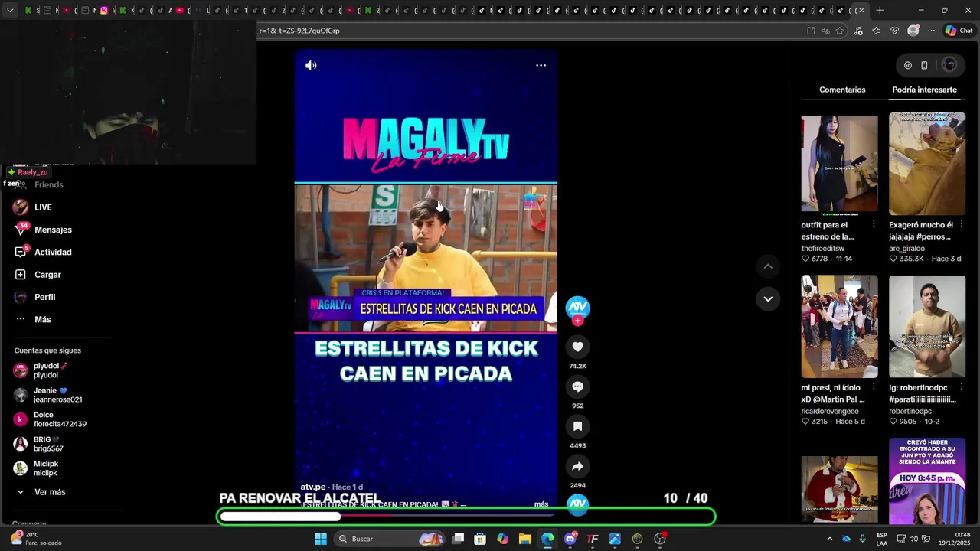
Task: Show hidden system tray icons chevron
Action: pyautogui.click(x=829, y=539)
